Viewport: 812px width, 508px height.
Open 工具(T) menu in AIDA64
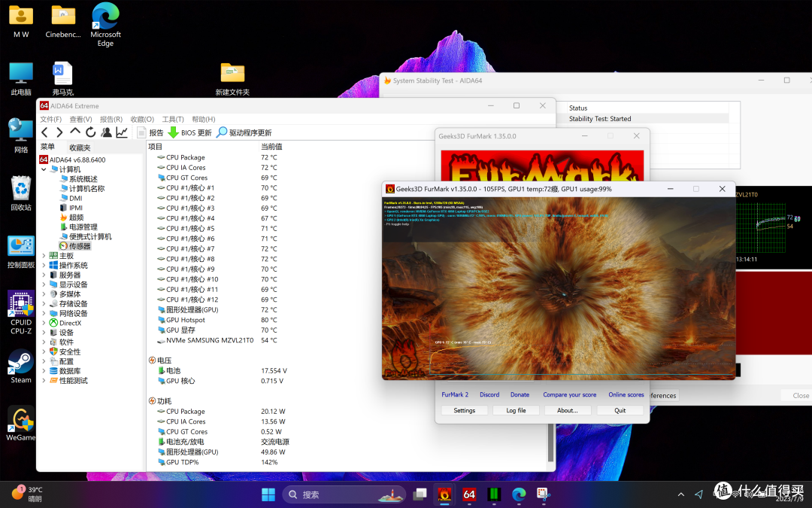pos(173,119)
